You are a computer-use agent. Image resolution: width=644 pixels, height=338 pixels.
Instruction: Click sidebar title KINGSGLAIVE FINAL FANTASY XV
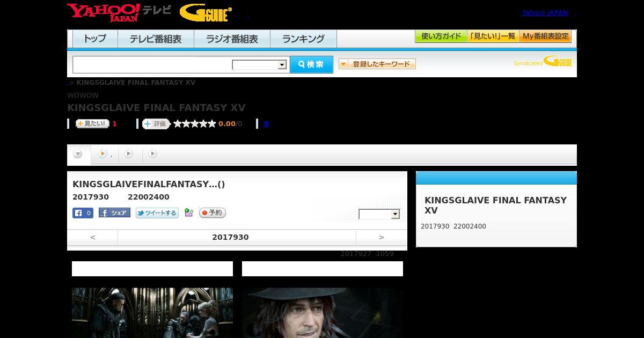495,205
